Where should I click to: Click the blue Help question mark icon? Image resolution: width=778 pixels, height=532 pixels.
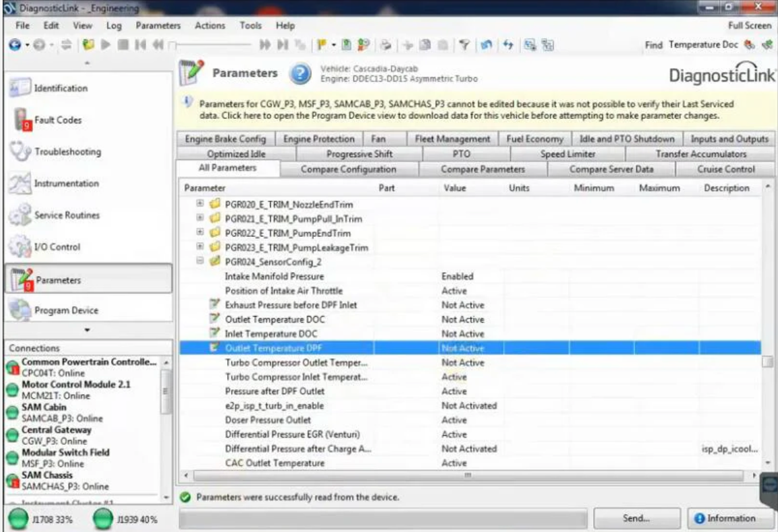click(299, 73)
